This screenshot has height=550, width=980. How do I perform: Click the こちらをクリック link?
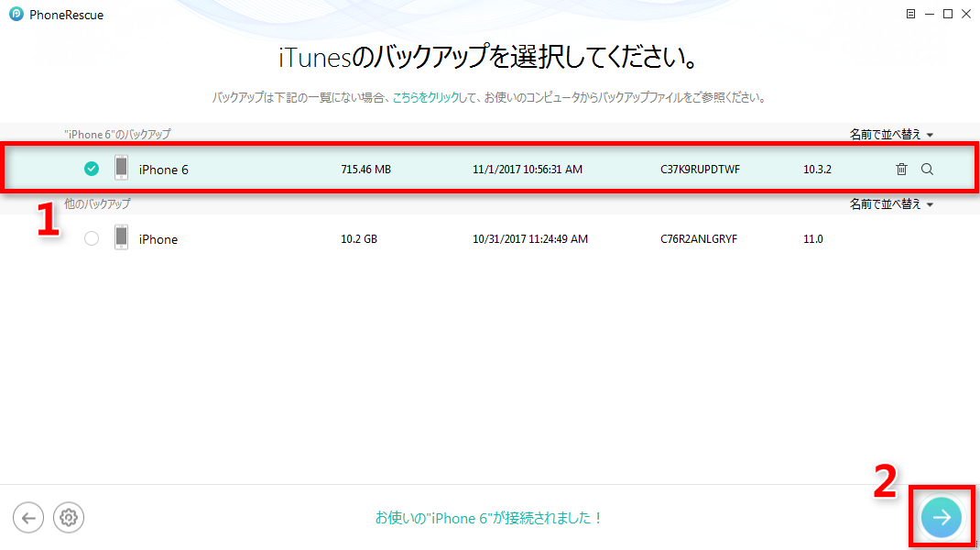pos(426,97)
